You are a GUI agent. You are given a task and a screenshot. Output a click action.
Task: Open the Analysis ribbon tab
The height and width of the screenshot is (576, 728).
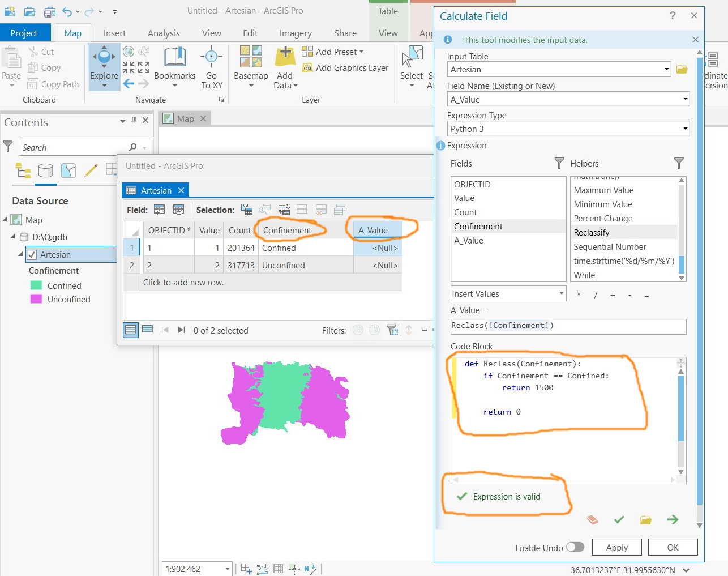tap(164, 33)
